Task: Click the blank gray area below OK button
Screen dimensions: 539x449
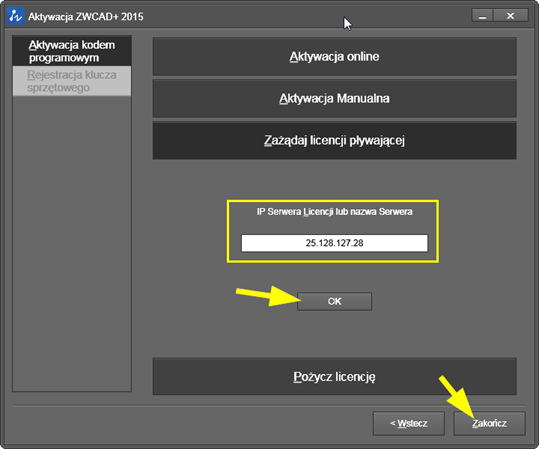Action: coord(334,333)
